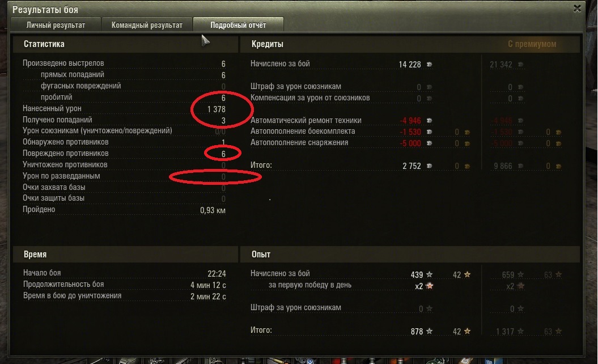The image size is (598, 364).
Task: Click star icon next to 439 experience
Action: coord(430,274)
